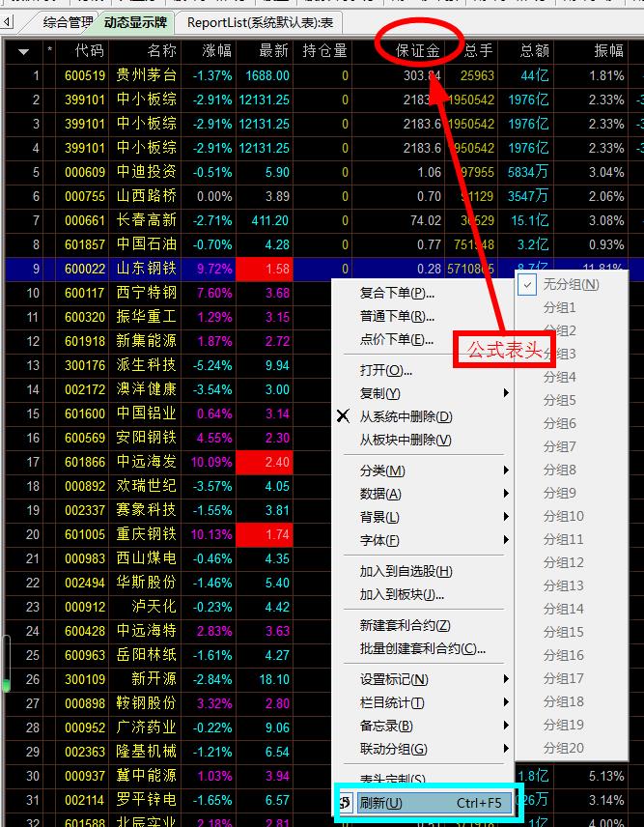Click the tab scroll-left arrow
Image resolution: width=644 pixels, height=827 pixels.
[8, 22]
